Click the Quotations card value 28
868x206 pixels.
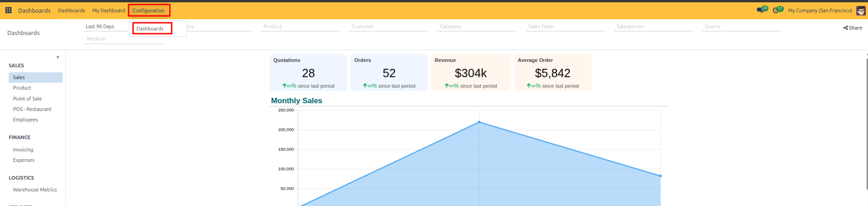pyautogui.click(x=308, y=73)
